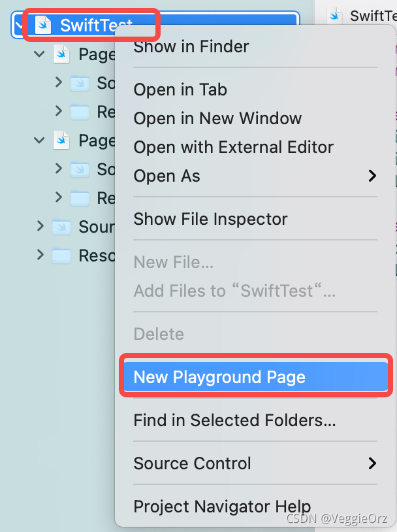Open the Open As submenu arrow

372,176
